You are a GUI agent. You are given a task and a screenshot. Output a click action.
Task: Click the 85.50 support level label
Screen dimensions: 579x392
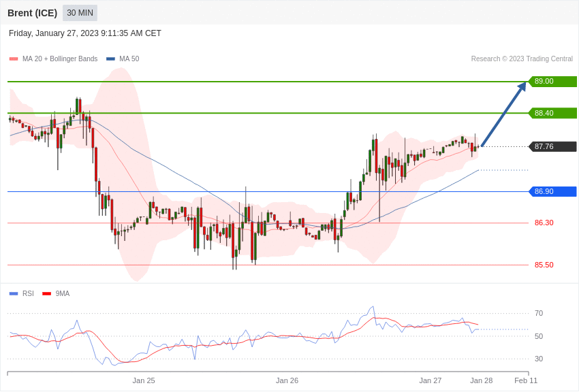point(544,265)
